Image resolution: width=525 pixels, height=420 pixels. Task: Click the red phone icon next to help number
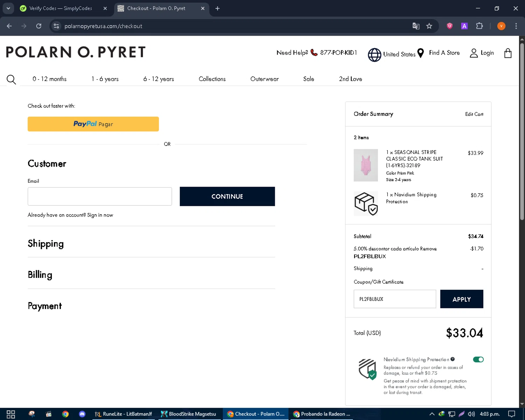[x=314, y=52]
